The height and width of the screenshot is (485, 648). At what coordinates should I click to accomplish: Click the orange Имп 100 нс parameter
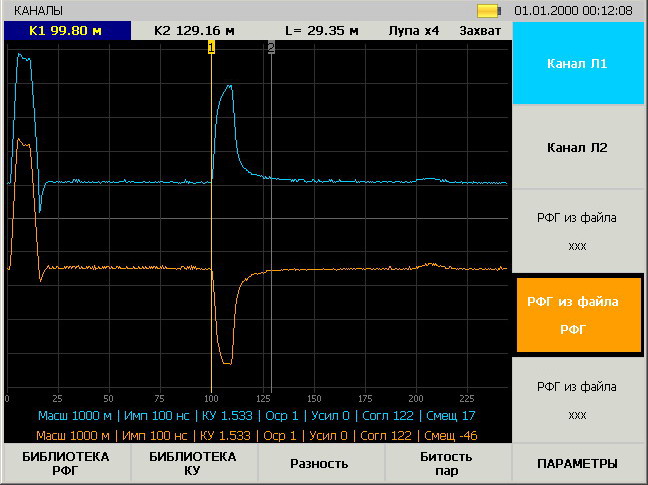155,435
